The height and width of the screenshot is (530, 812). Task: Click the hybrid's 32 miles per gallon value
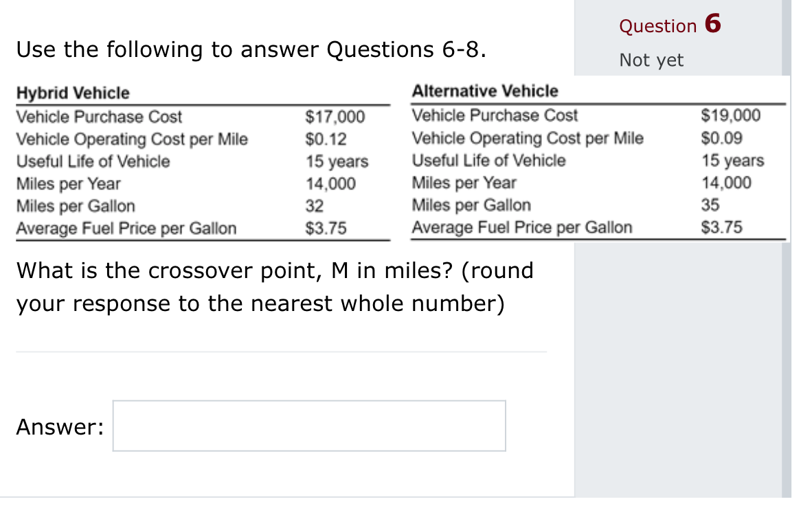click(313, 206)
